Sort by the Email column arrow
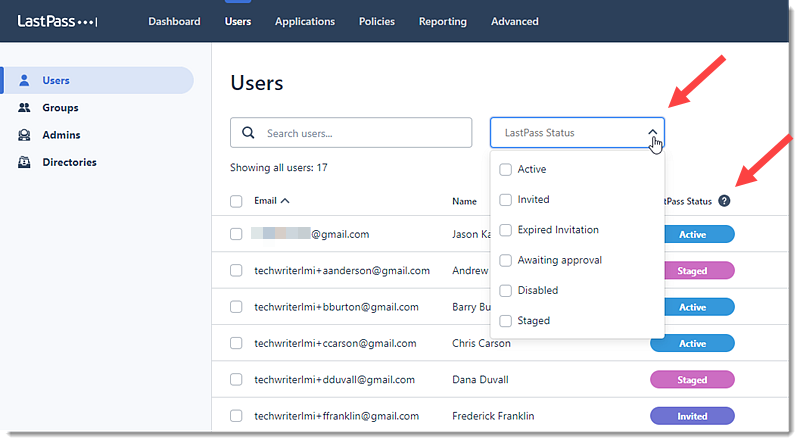 coord(285,201)
